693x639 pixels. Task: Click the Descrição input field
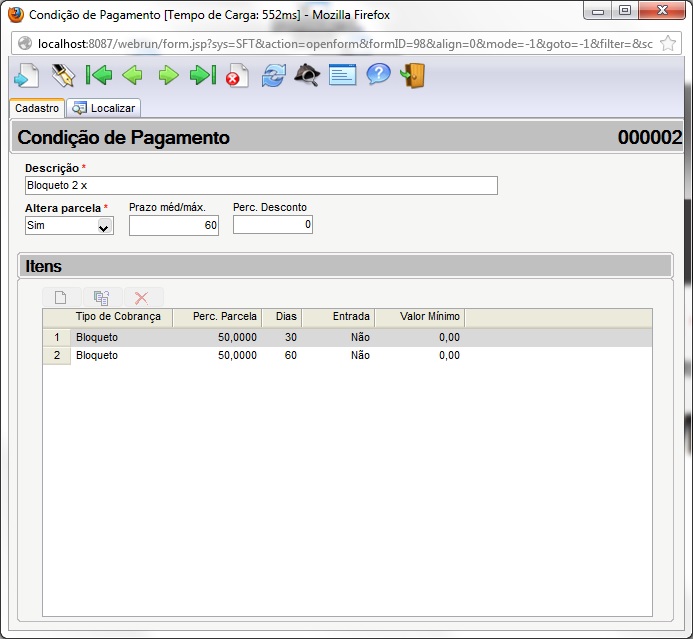[261, 185]
